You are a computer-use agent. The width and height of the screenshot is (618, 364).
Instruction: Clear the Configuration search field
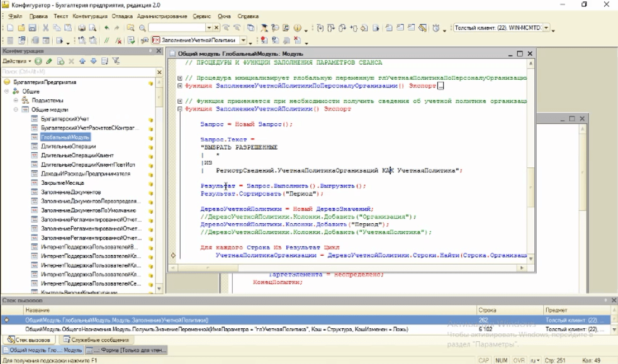[x=159, y=72]
